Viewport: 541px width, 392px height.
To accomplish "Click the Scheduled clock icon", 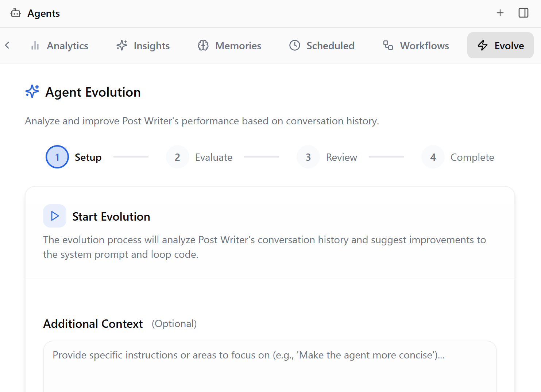I will pos(295,46).
